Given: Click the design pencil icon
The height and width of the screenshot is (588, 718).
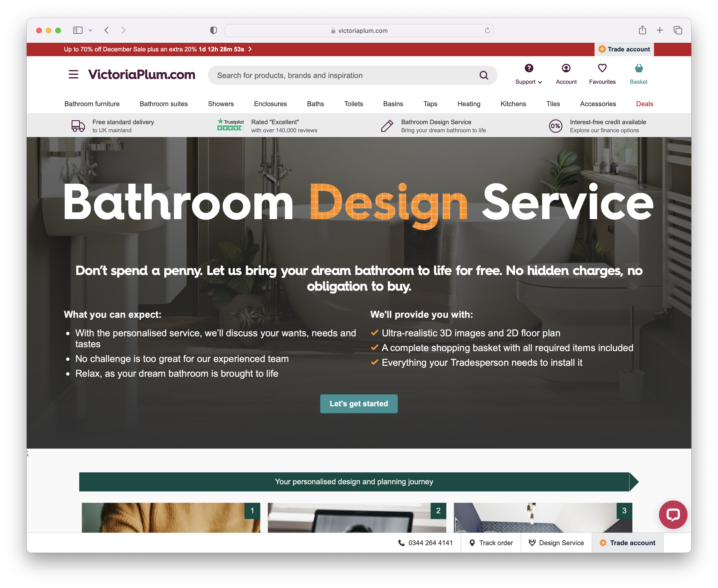Looking at the screenshot, I should coord(387,126).
